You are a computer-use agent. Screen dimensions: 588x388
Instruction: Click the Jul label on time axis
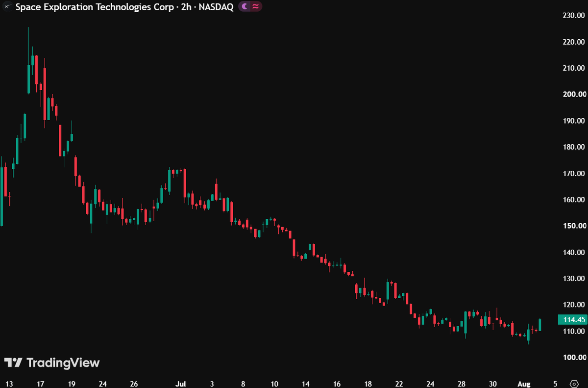pos(181,384)
